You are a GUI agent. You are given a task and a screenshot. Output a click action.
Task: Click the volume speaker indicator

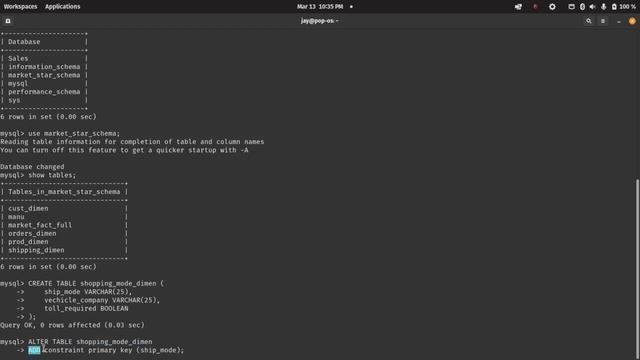tap(592, 7)
